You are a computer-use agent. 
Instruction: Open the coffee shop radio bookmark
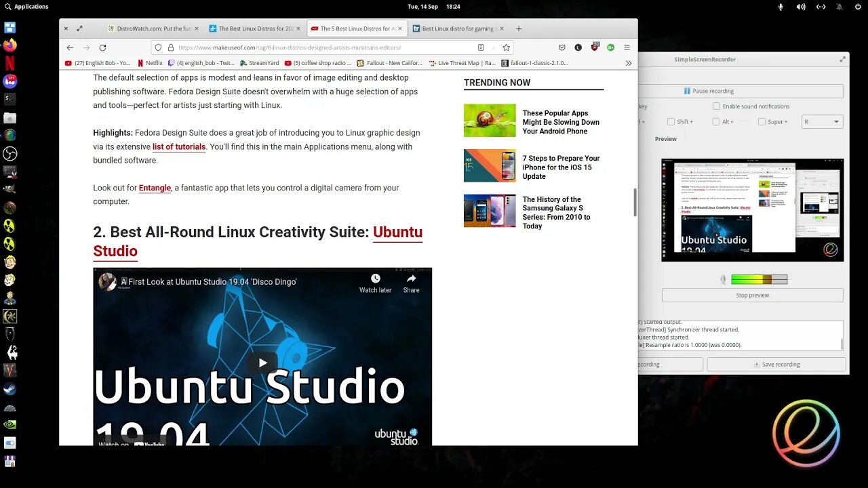[318, 63]
